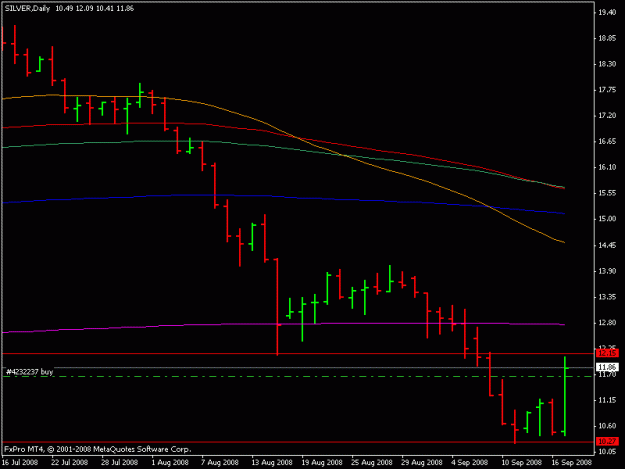The width and height of the screenshot is (625, 469).
Task: Click the red 12.15 price level label
Action: [x=607, y=353]
